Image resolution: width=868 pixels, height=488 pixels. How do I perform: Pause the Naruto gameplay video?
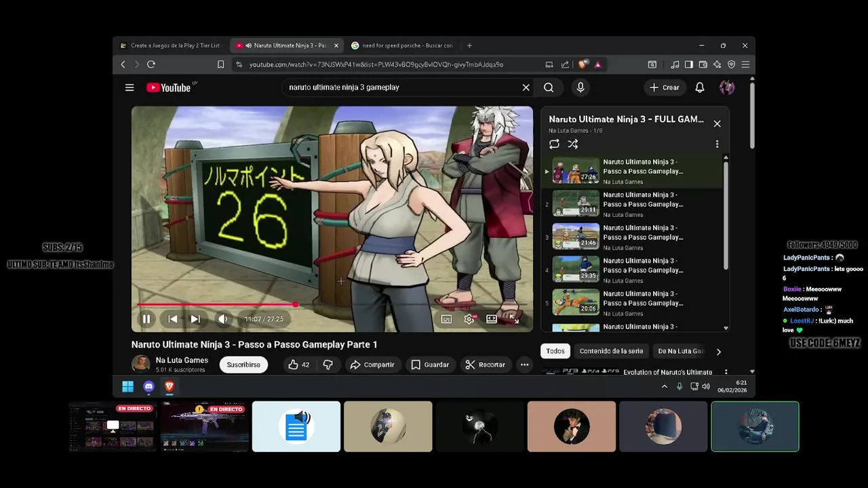[x=146, y=319]
